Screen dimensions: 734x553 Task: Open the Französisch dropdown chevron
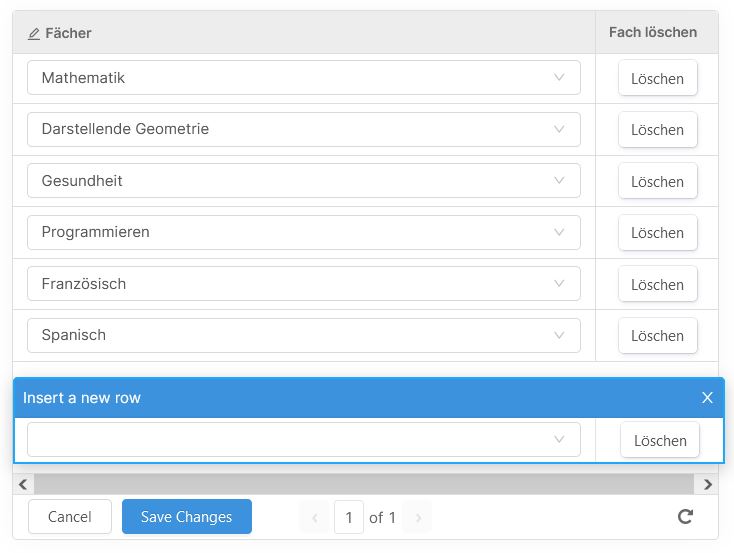click(558, 283)
